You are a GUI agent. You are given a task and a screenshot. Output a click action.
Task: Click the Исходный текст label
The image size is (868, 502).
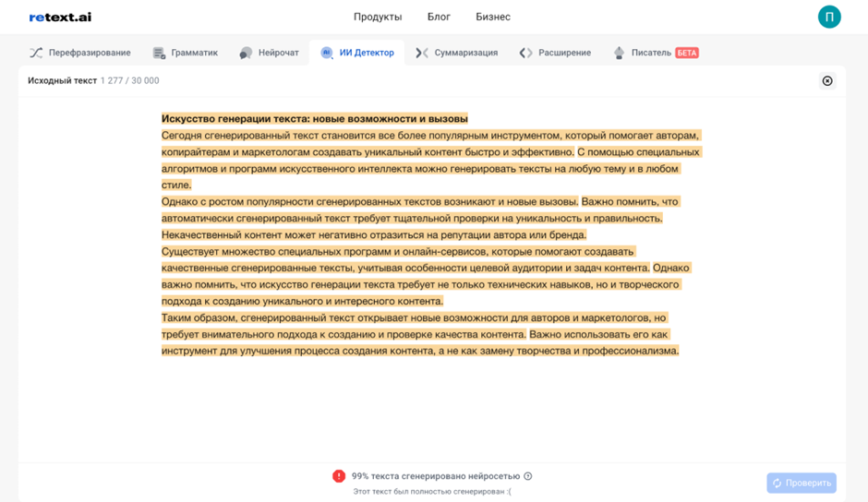pos(62,81)
